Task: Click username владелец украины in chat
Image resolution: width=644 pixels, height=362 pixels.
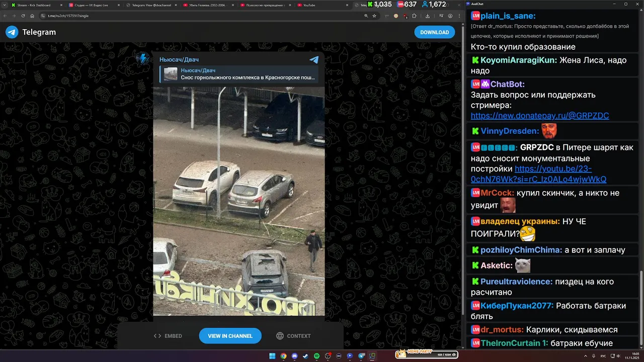Action: click(x=520, y=221)
